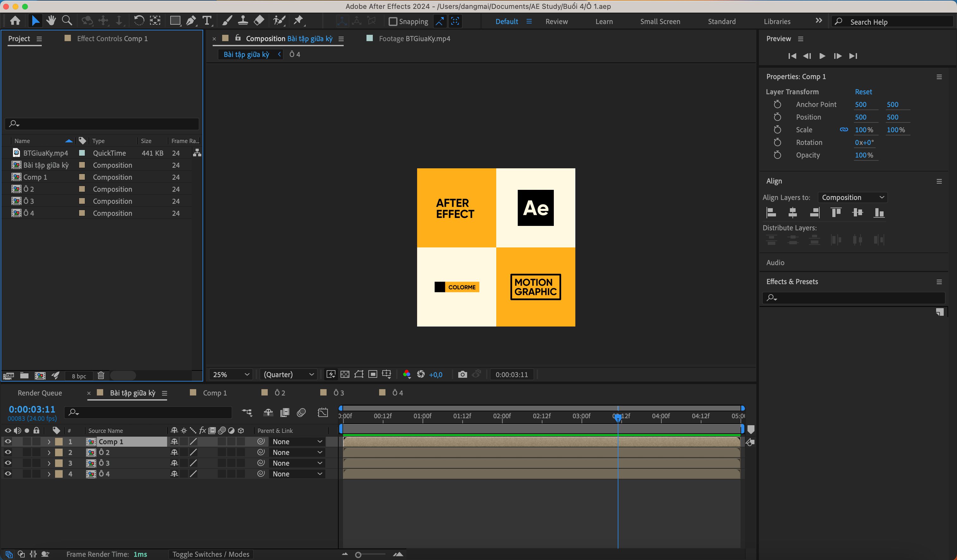Switch to the Review workspace

(x=557, y=22)
